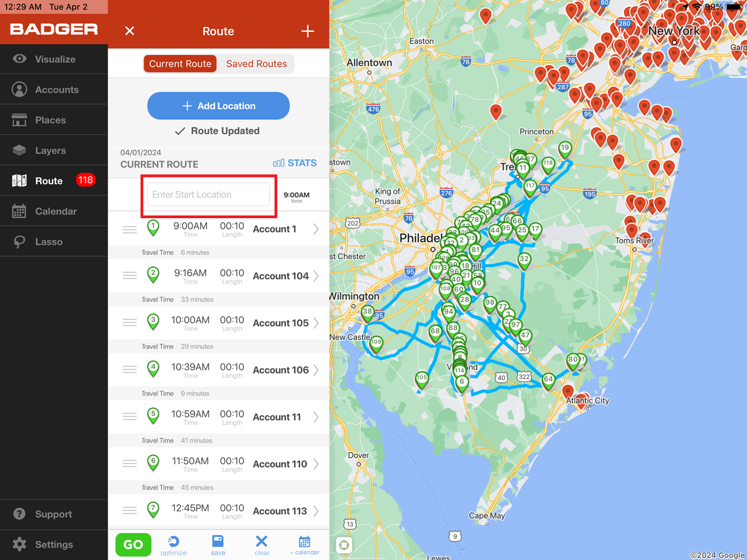Open the Layers stack icon
747x560 pixels.
(20, 150)
